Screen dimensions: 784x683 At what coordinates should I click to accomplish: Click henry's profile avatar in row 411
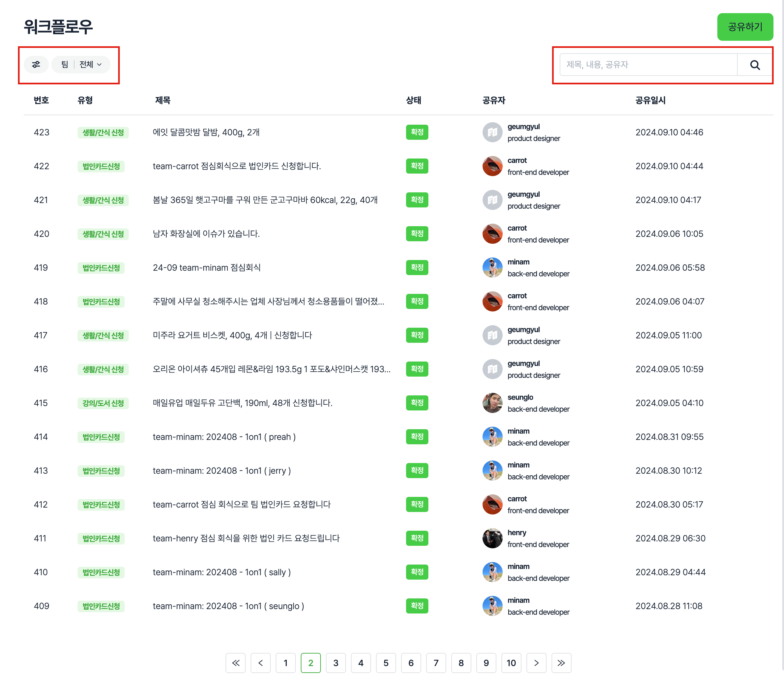[492, 538]
